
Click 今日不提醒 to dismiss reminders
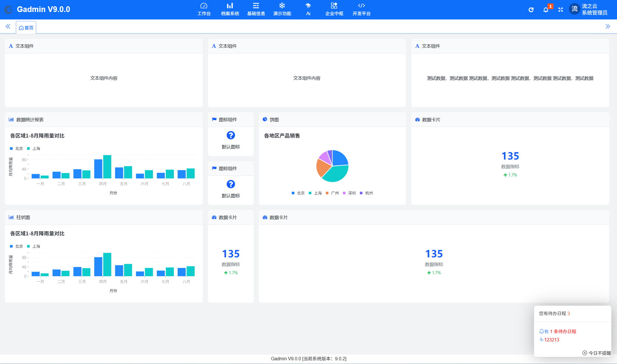coord(596,353)
